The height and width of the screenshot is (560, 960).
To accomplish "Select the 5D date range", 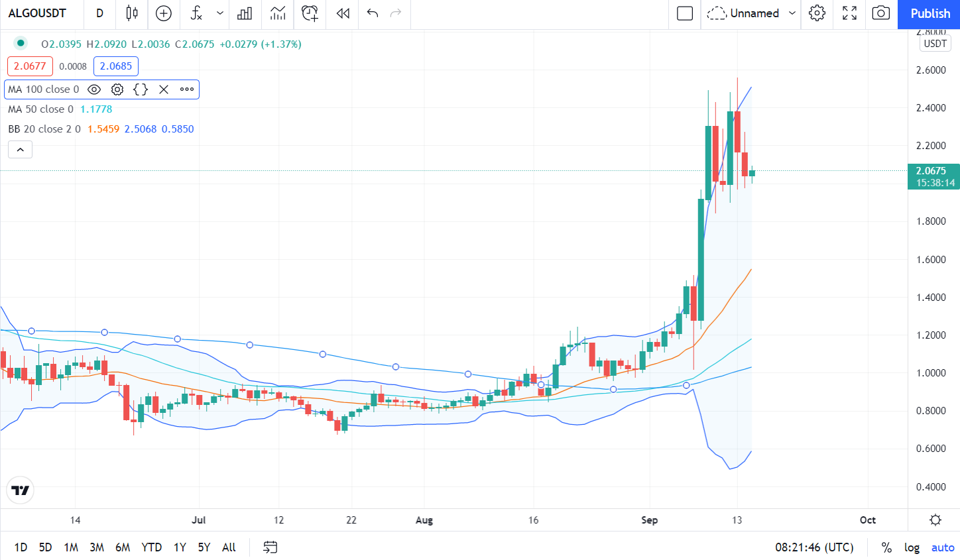I will coord(45,547).
